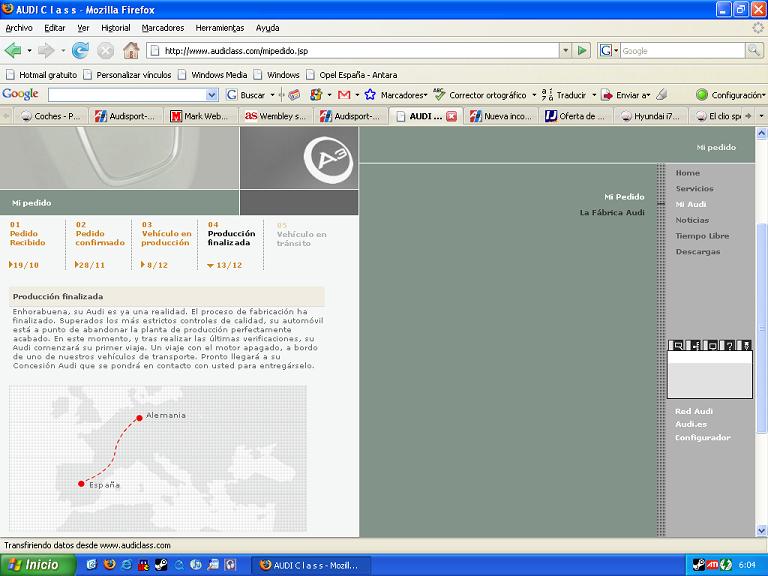Click the highlighter pen icon in the Google toolbar
This screenshot has width=768, height=576.
pyautogui.click(x=662, y=95)
